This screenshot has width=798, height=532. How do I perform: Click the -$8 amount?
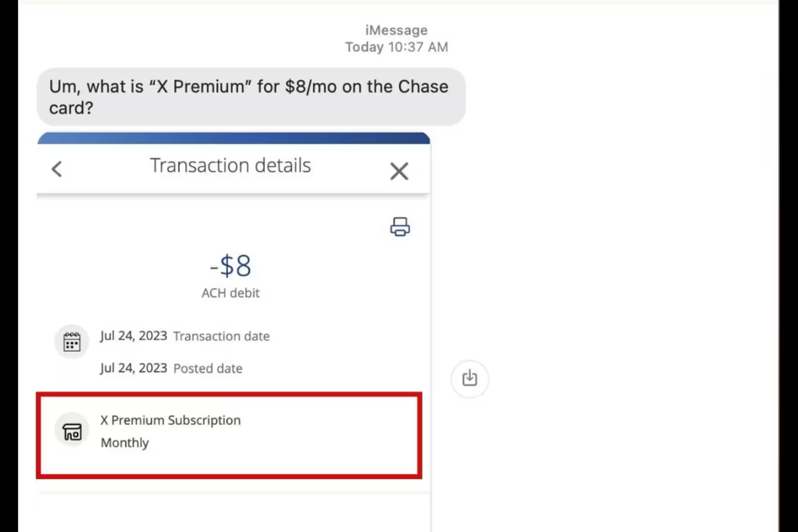point(230,267)
